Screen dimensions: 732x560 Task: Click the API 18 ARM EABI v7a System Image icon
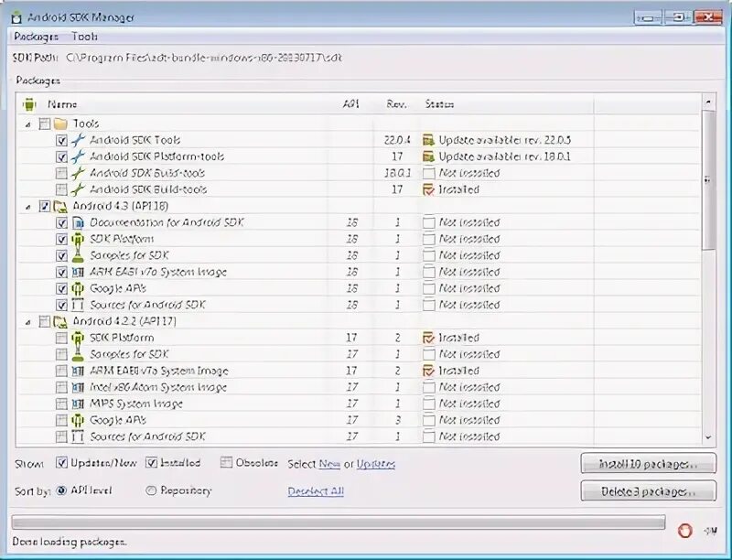pyautogui.click(x=78, y=272)
